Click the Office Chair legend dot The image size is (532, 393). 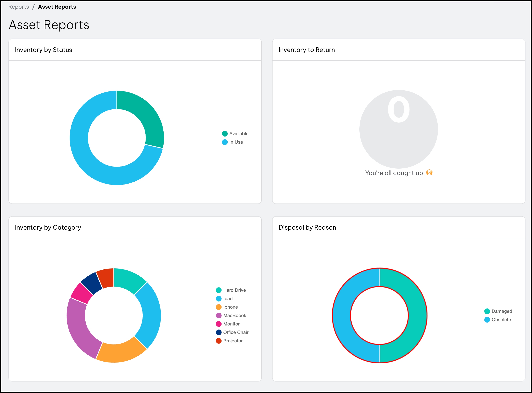219,332
